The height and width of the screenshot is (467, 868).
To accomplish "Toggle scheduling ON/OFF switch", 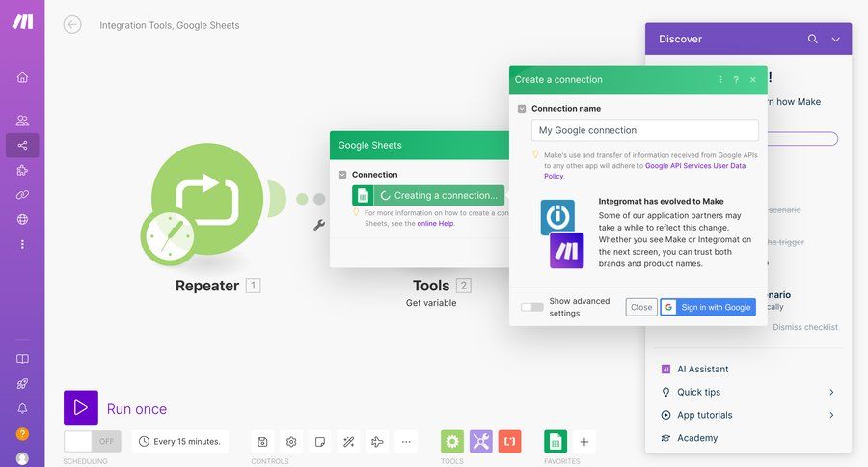I will 93,442.
